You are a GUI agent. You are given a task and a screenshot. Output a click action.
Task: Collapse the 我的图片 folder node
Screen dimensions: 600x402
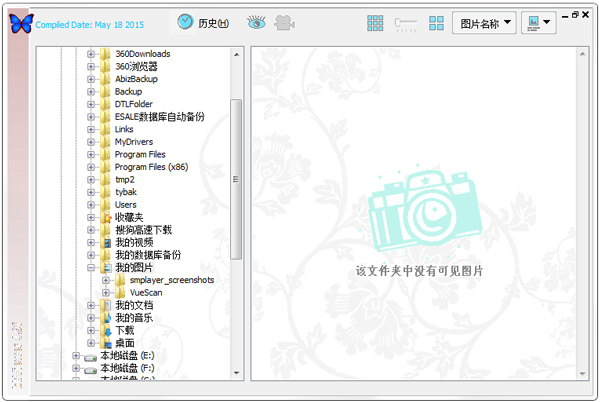pos(91,268)
